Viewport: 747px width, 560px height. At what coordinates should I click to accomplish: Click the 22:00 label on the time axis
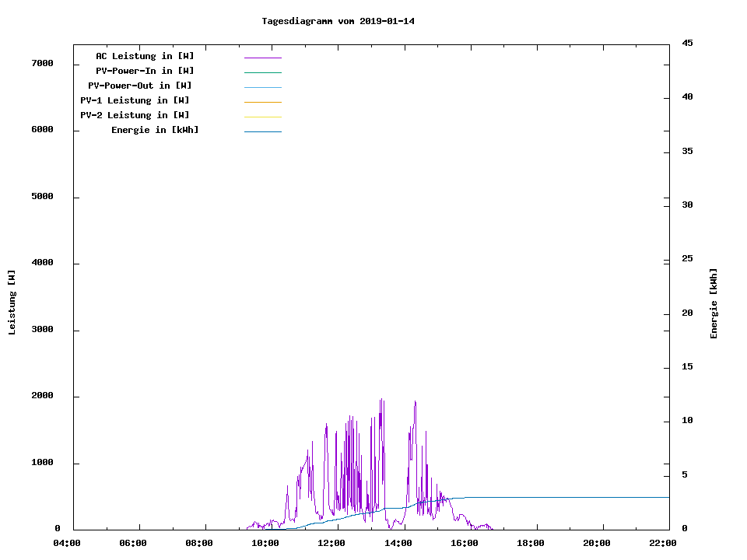click(663, 543)
